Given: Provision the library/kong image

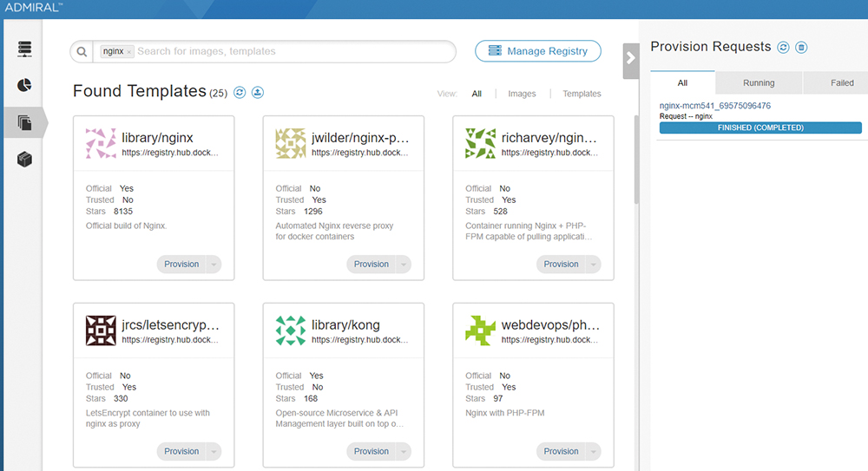Looking at the screenshot, I should [371, 451].
